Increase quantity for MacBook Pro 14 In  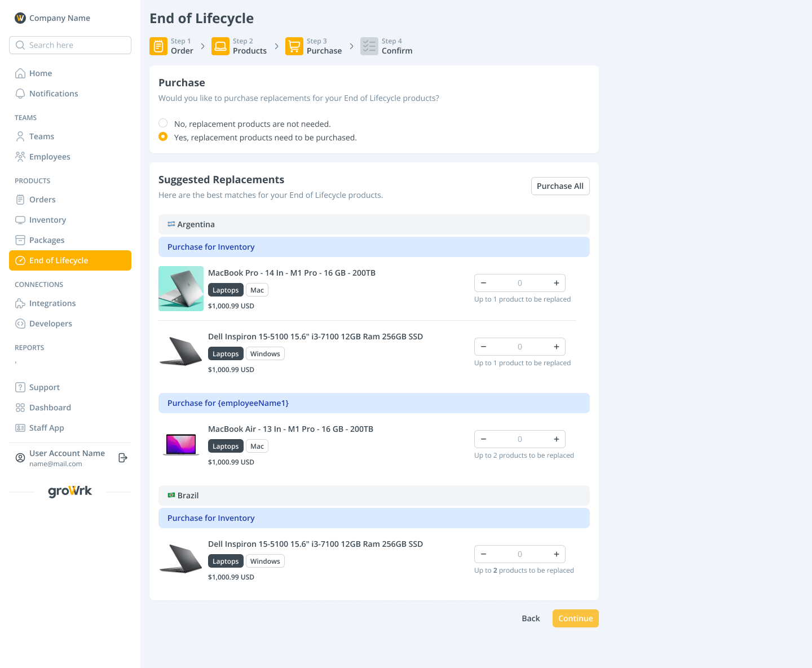click(556, 283)
